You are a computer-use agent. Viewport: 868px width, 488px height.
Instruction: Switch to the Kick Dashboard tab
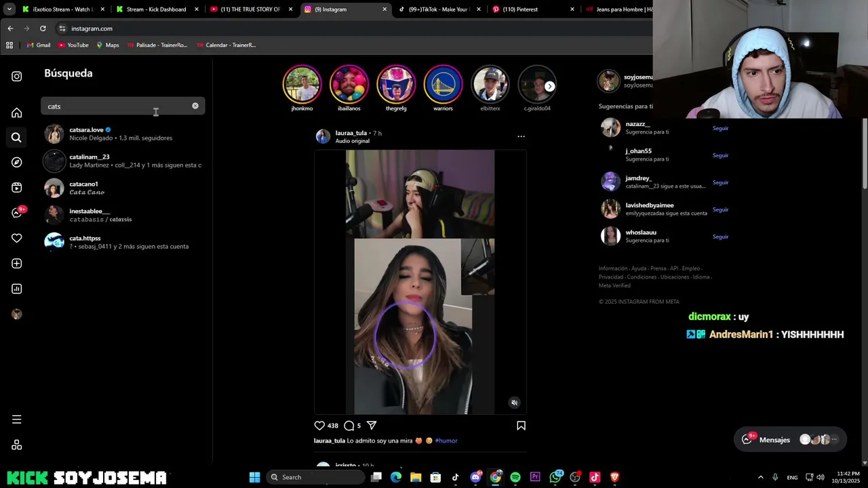click(156, 9)
